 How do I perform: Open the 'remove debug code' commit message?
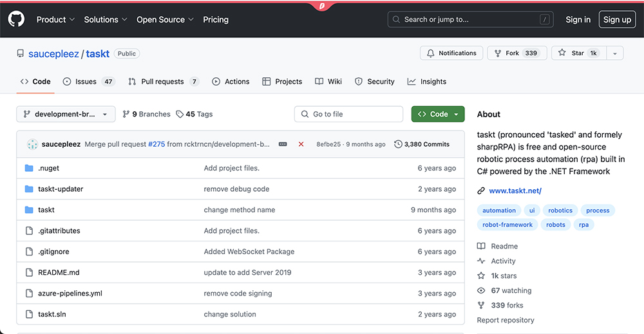[236, 189]
